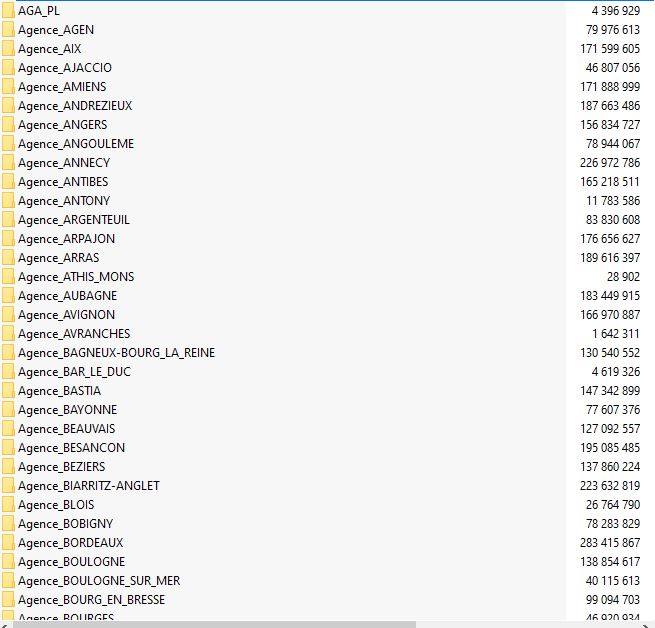
Task: Click the size value 79 976 613
Action: tap(613, 30)
